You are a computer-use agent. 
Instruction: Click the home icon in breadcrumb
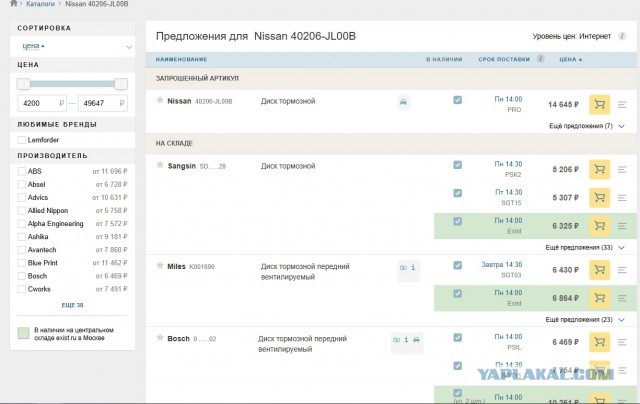tap(14, 3)
